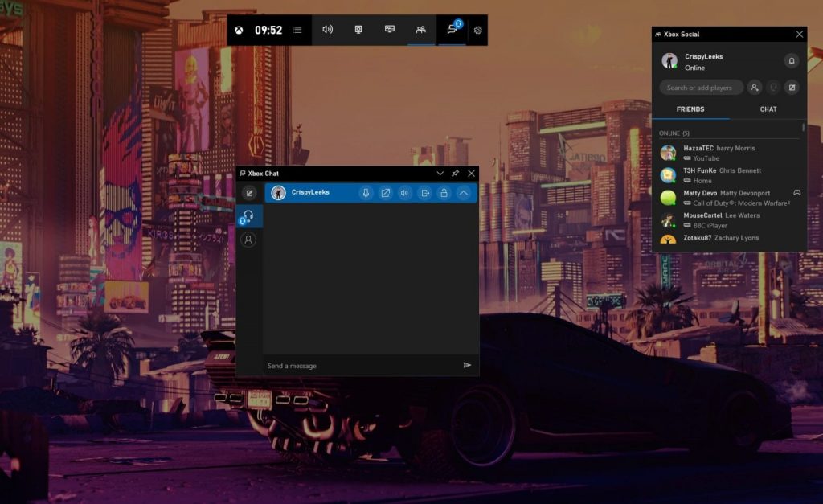Expand Xbox Chat options chevron in title bar

click(x=440, y=174)
